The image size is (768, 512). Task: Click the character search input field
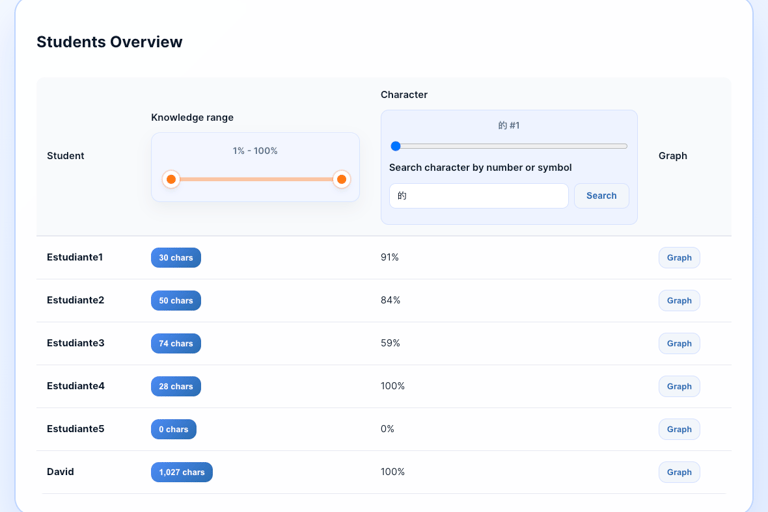pyautogui.click(x=478, y=196)
